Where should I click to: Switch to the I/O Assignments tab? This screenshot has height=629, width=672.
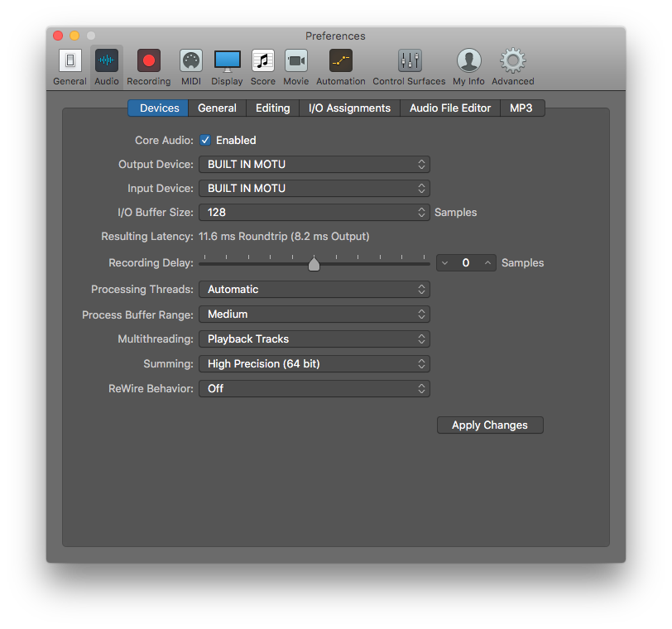[350, 108]
